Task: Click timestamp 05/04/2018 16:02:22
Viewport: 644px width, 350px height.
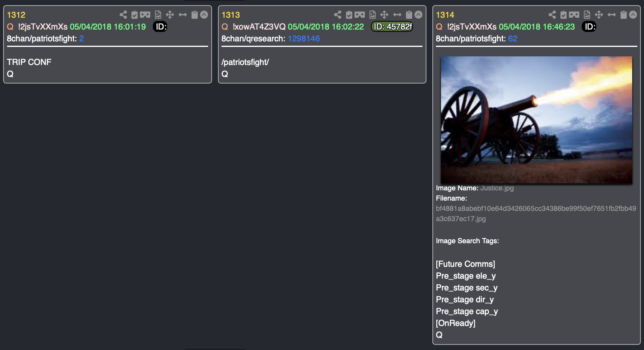Action: (x=326, y=27)
